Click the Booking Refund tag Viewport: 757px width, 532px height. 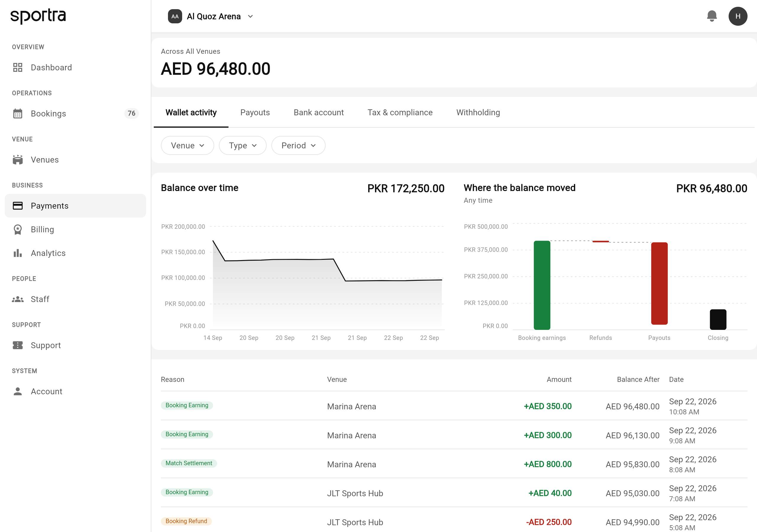(186, 521)
